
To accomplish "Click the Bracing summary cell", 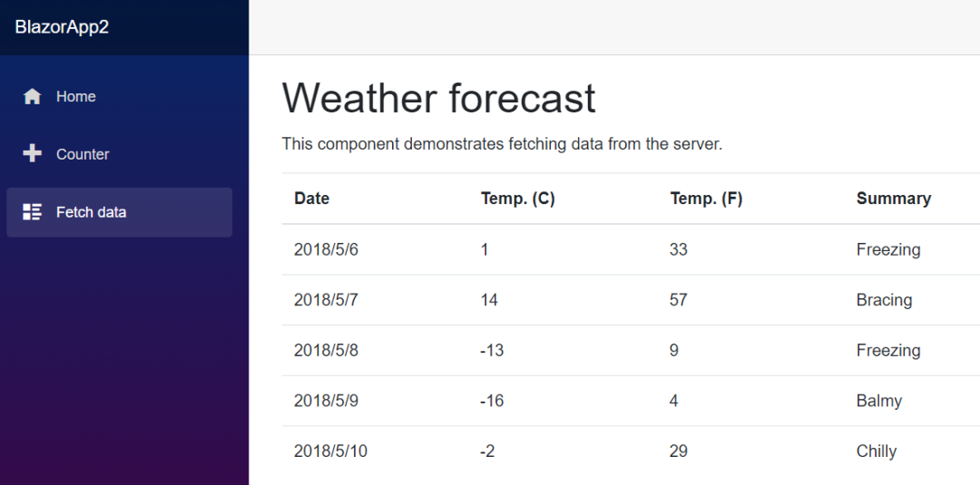I will 885,300.
